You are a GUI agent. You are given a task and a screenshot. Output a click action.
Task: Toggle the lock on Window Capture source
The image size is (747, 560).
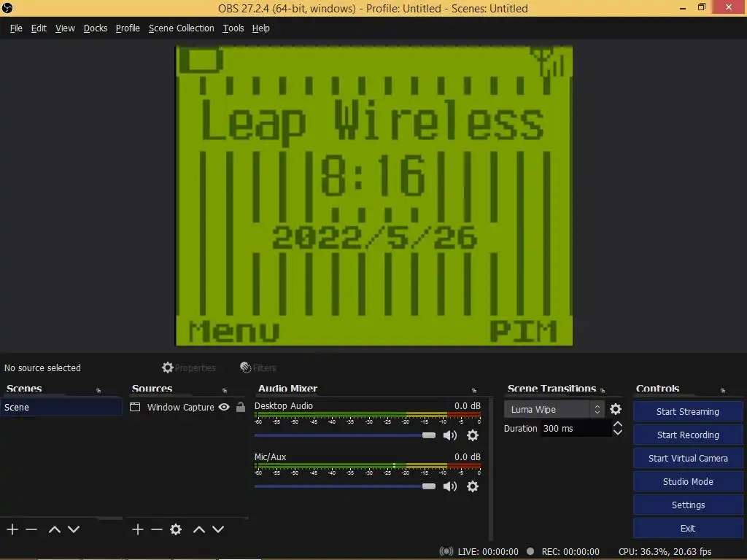(241, 407)
